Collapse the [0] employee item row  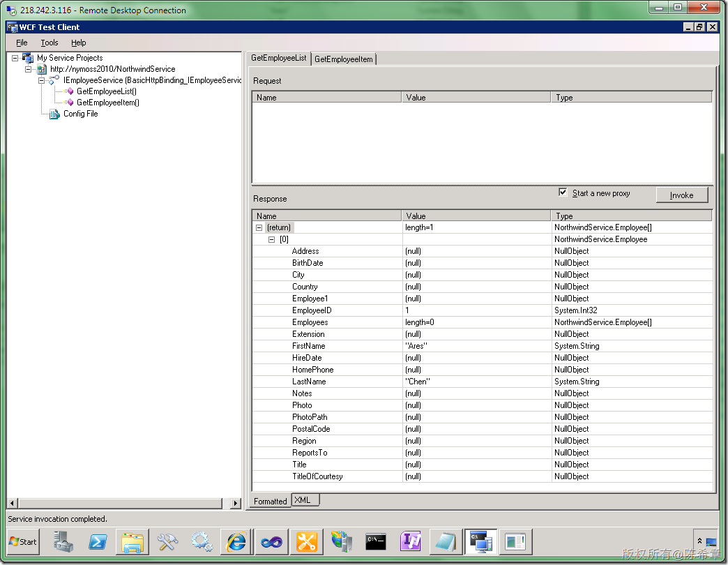[x=272, y=239]
